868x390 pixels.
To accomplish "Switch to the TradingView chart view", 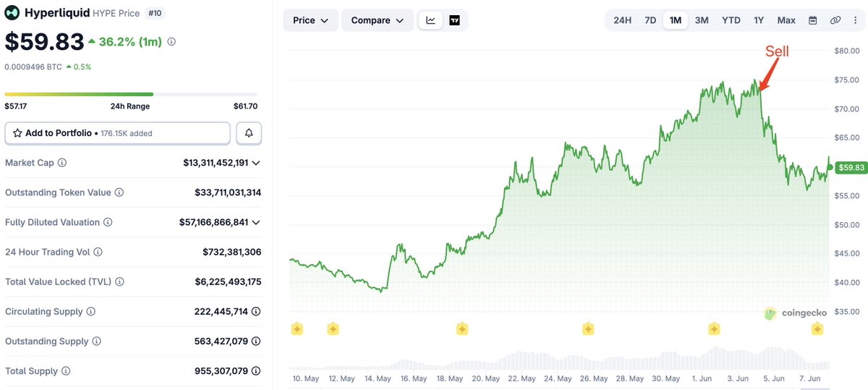I will coord(454,20).
